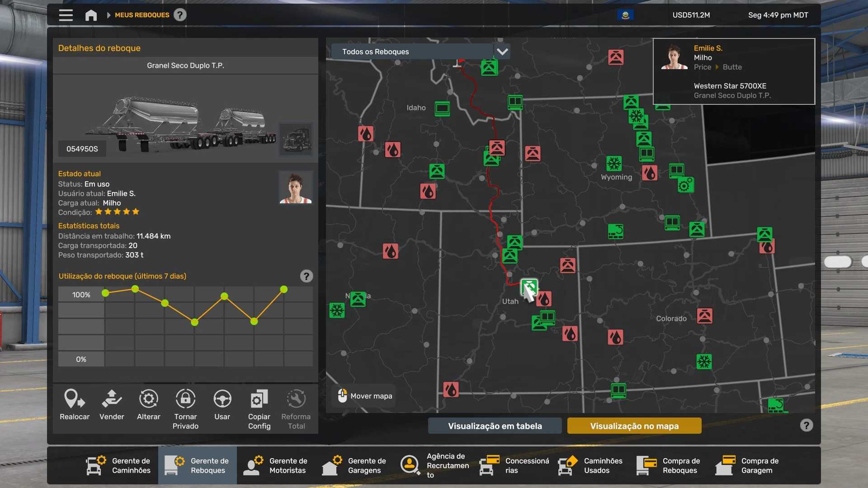Screen dimensions: 868x488
Task: Switch to Visualização em tabela
Action: coord(495,426)
